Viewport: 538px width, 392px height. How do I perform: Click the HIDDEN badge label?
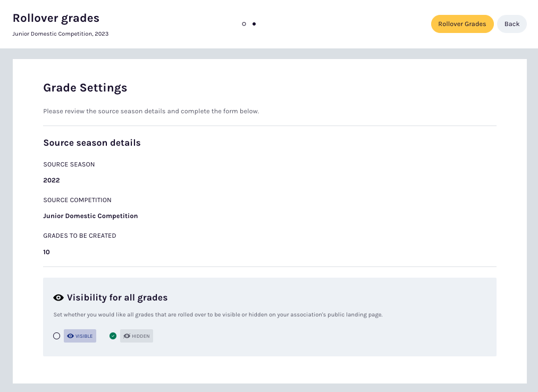click(141, 336)
